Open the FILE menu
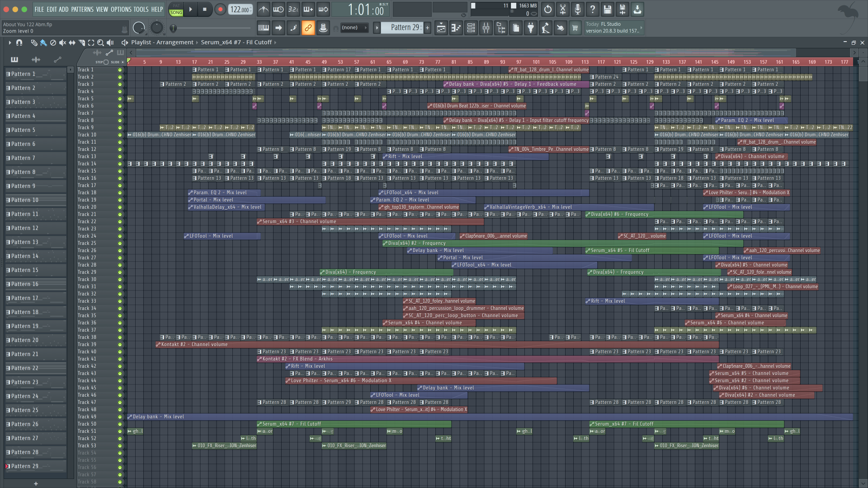Viewport: 868px width, 488px height. [39, 9]
